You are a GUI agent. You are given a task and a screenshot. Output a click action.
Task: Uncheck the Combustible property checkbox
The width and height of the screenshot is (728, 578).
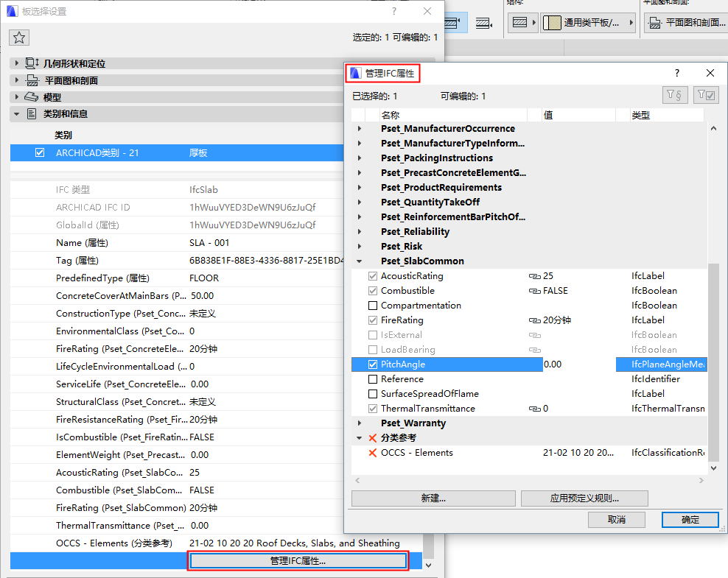click(372, 290)
